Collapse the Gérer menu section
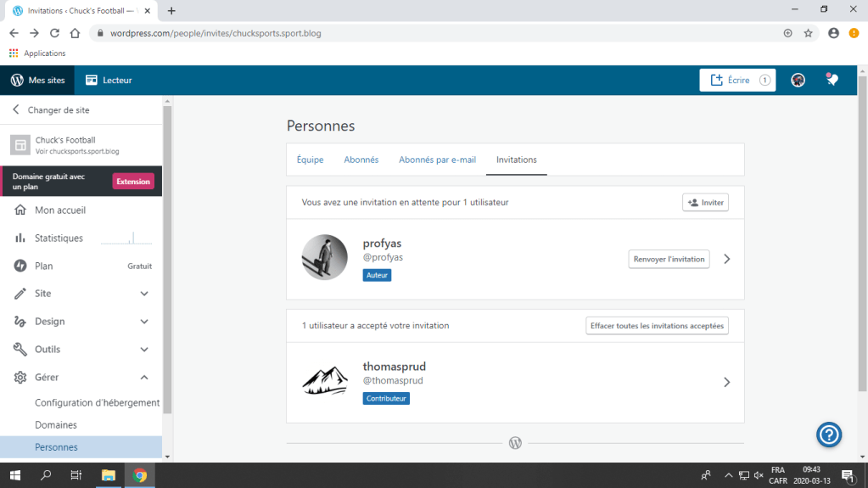The width and height of the screenshot is (868, 488). pyautogui.click(x=144, y=378)
